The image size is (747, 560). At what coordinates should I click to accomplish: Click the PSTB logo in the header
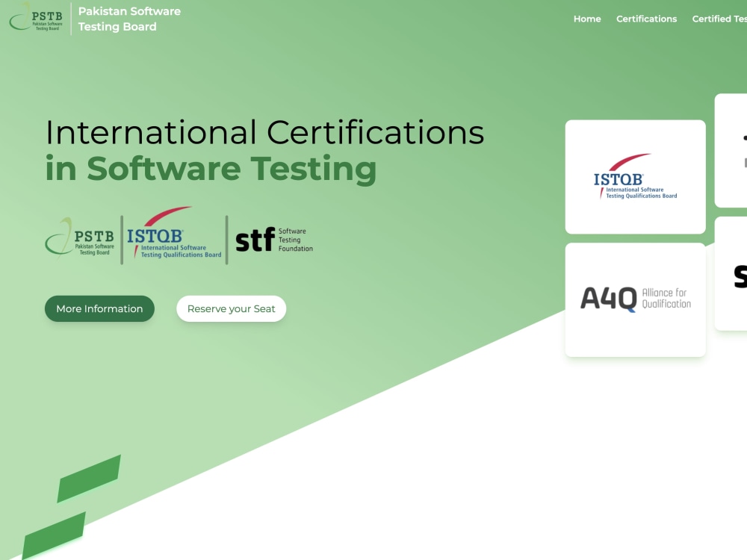coord(36,18)
